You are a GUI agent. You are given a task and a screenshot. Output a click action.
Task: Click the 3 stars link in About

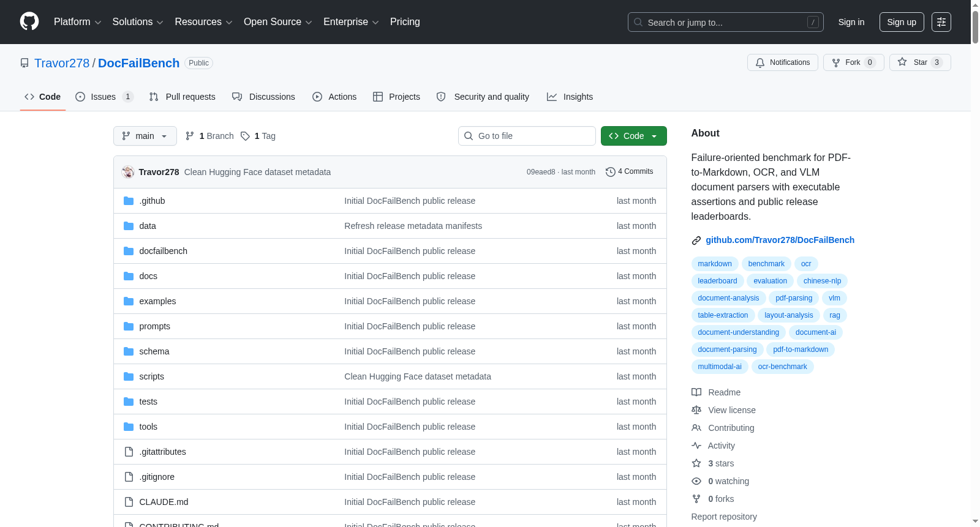tap(721, 463)
